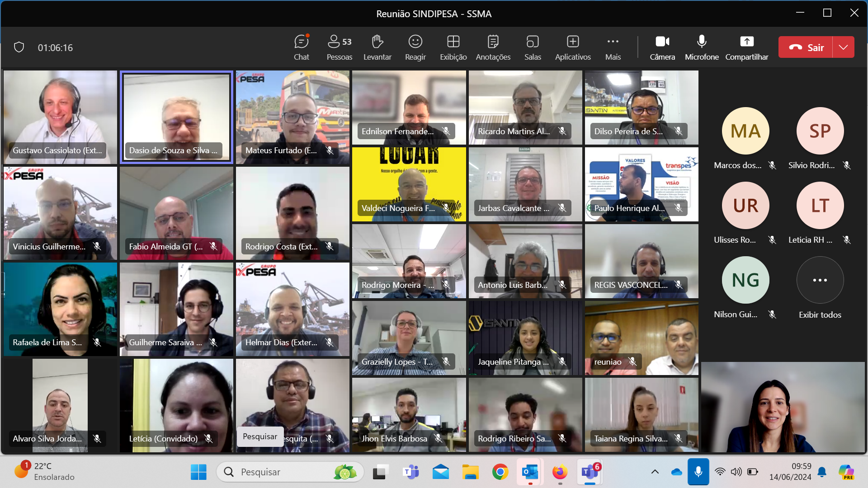The image size is (868, 488).
Task: Open the Chat panel
Action: [x=301, y=47]
